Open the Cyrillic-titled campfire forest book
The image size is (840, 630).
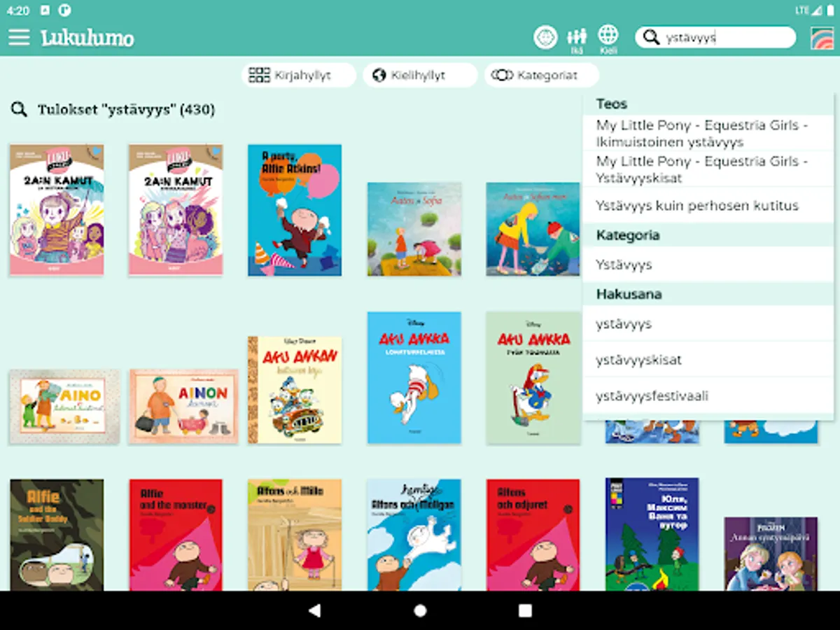click(x=652, y=535)
